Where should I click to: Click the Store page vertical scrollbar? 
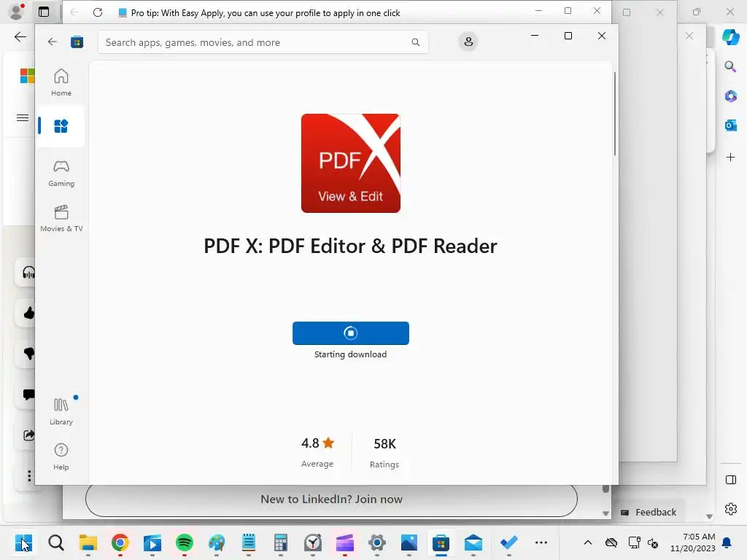point(614,114)
